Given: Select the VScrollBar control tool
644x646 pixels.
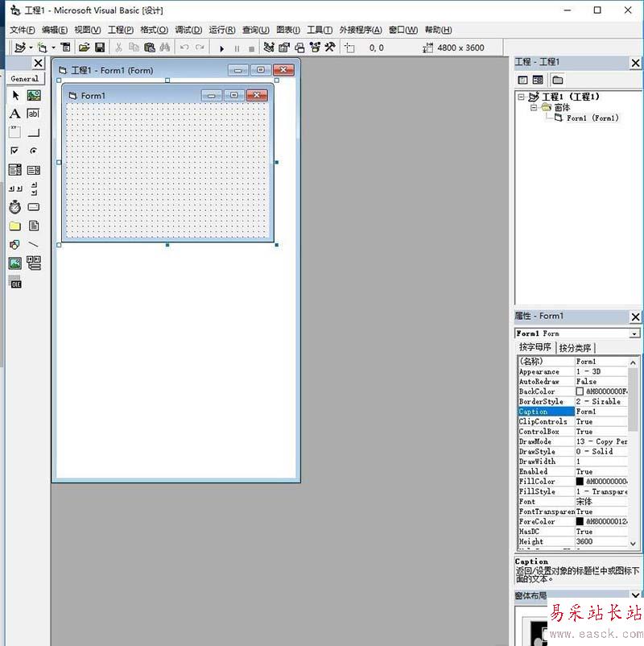Looking at the screenshot, I should click(x=34, y=188).
